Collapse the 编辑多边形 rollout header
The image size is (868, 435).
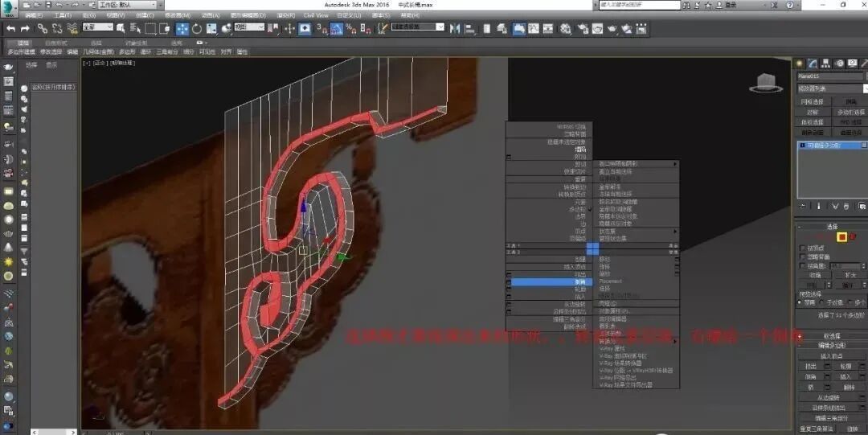[x=832, y=345]
